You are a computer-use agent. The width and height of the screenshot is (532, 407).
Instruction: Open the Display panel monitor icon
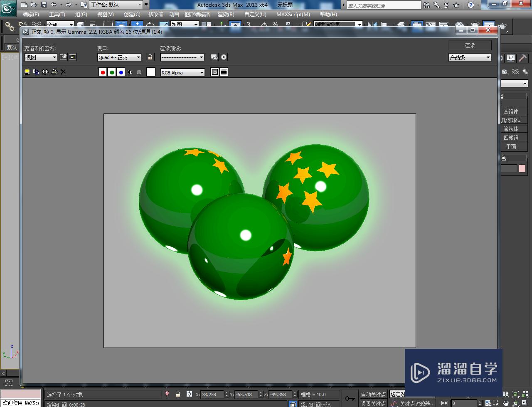[x=511, y=58]
